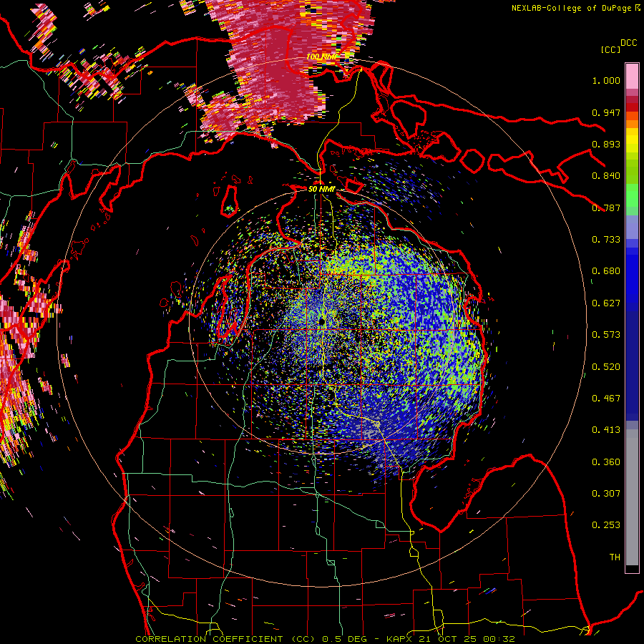Pick the pink segment of the color bar

pos(632,77)
